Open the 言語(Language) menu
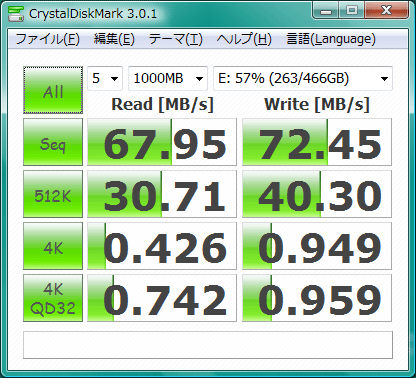This screenshot has height=378, width=416. click(x=331, y=39)
